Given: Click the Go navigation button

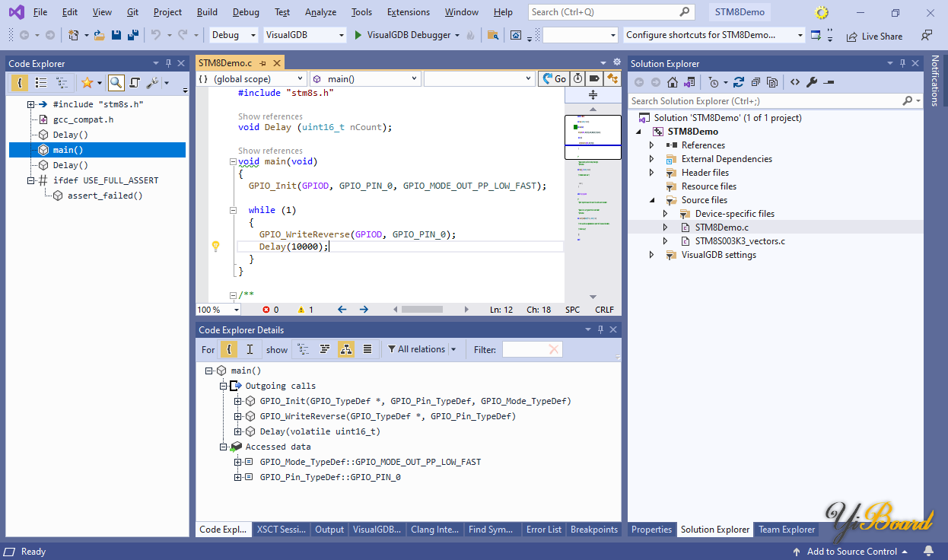Looking at the screenshot, I should tap(554, 78).
